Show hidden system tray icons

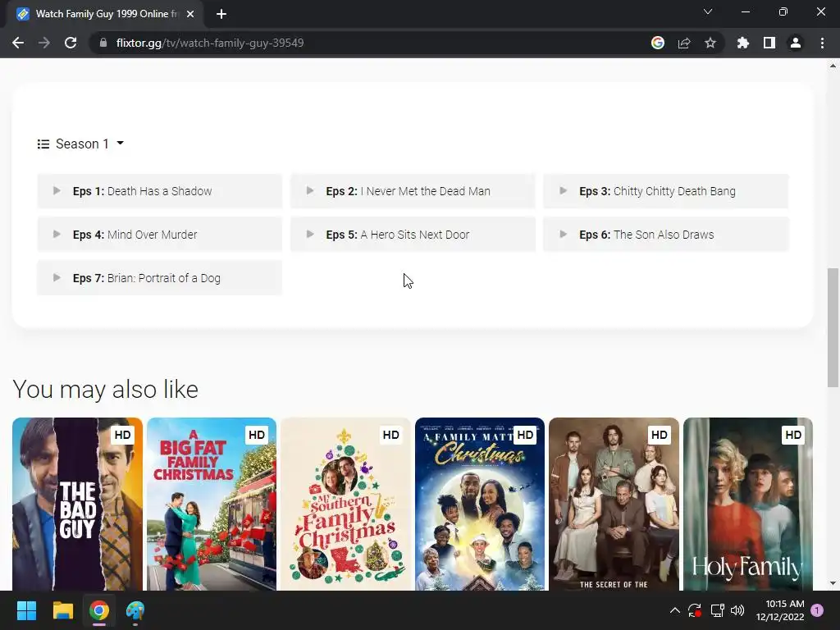[675, 610]
